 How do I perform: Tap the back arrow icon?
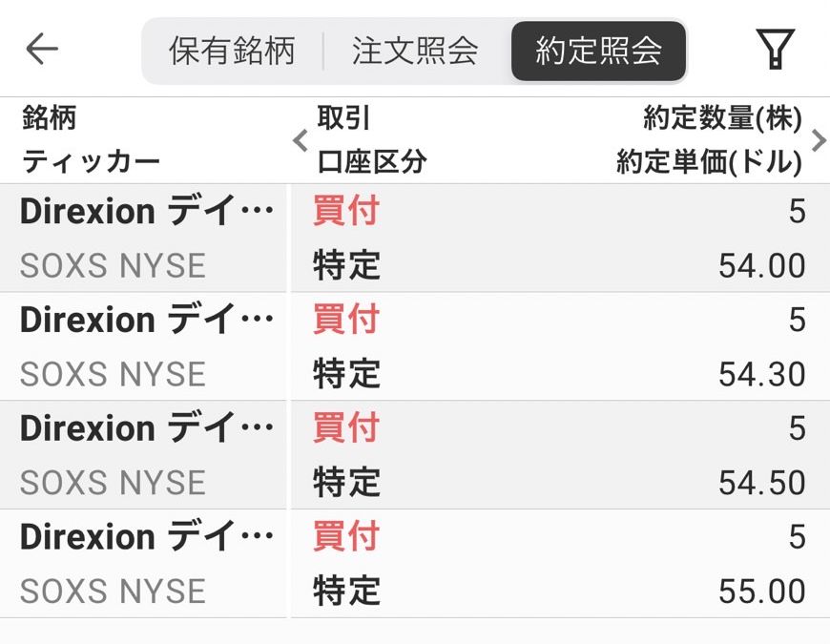tap(42, 49)
